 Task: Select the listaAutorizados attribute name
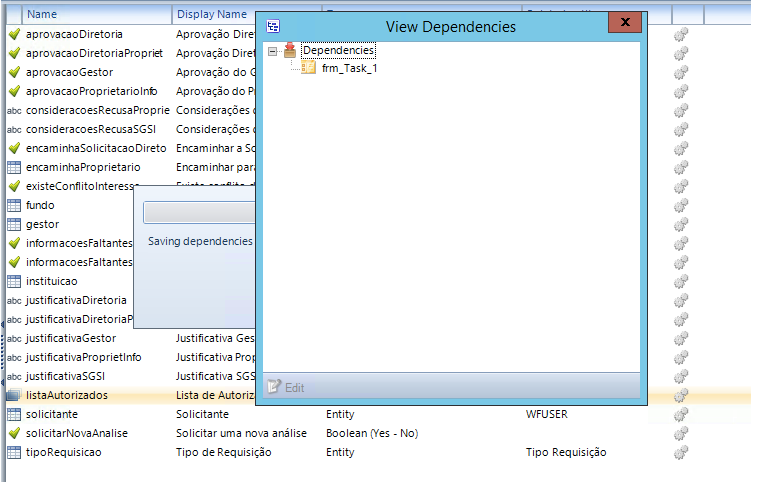(67, 395)
